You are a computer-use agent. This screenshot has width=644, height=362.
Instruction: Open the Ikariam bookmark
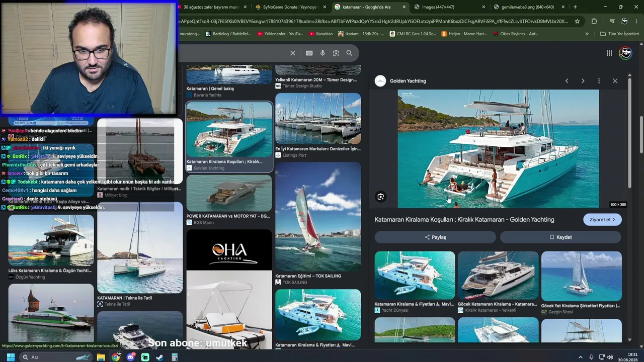[x=361, y=34]
